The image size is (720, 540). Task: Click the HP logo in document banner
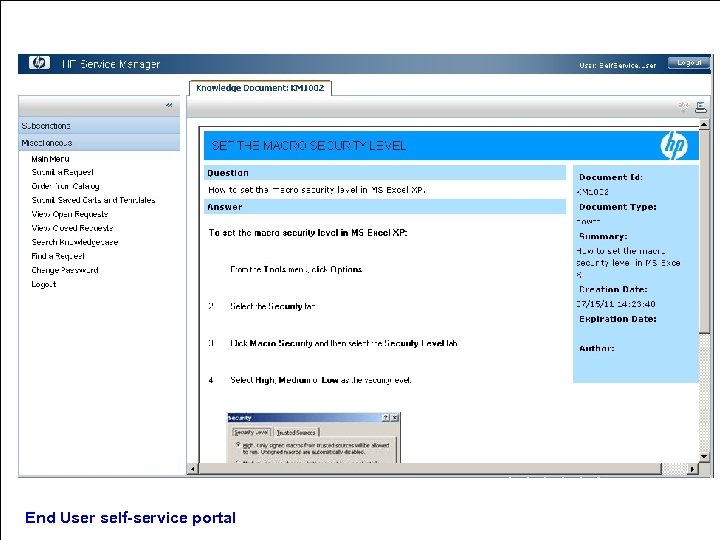pos(674,146)
